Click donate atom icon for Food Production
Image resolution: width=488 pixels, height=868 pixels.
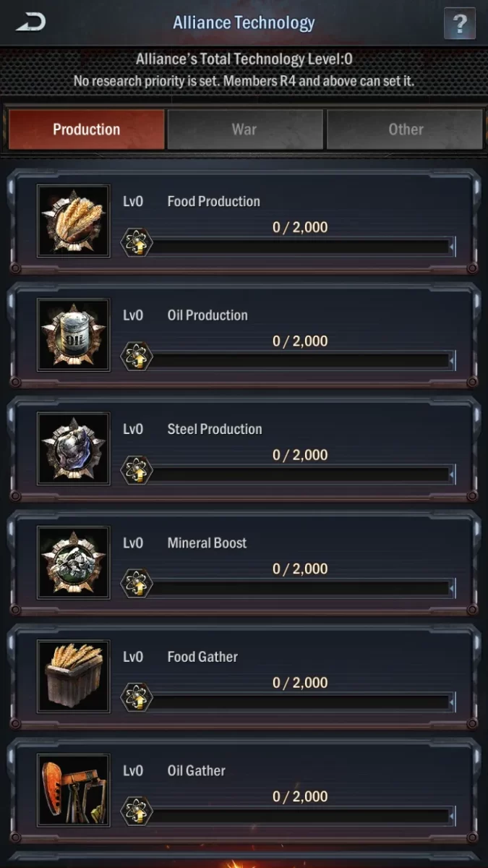(x=136, y=243)
